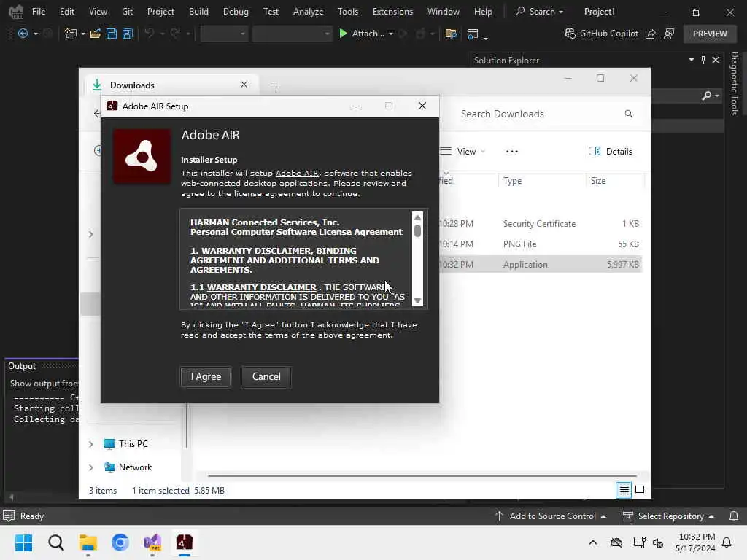Open the Windows Start menu
Viewport: 747px width, 560px height.
click(x=23, y=542)
